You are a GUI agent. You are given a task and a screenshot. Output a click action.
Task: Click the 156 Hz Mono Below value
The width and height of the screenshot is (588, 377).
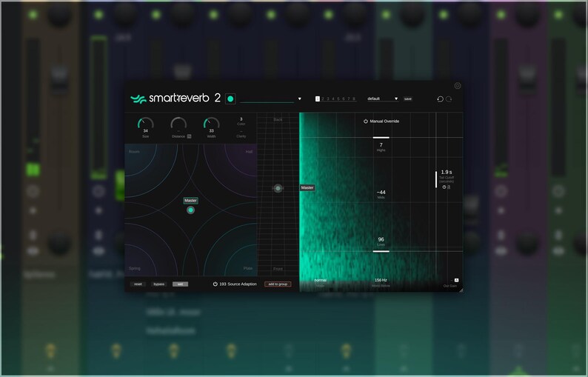click(x=381, y=280)
